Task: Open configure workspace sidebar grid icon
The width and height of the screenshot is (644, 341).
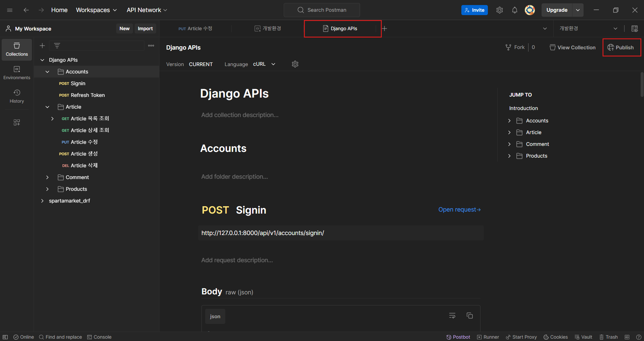Action: pyautogui.click(x=17, y=122)
